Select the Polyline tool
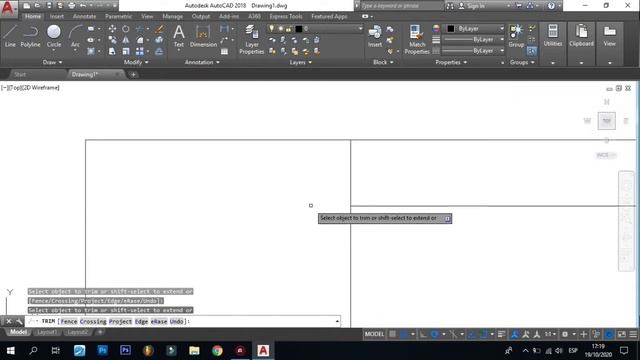The height and width of the screenshot is (360, 640). click(x=30, y=36)
